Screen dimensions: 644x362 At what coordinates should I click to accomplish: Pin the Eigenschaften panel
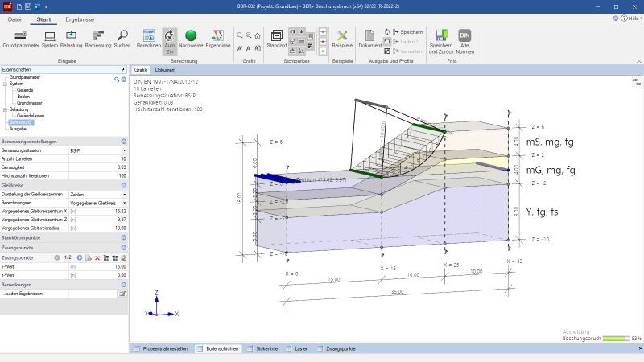[x=123, y=69]
